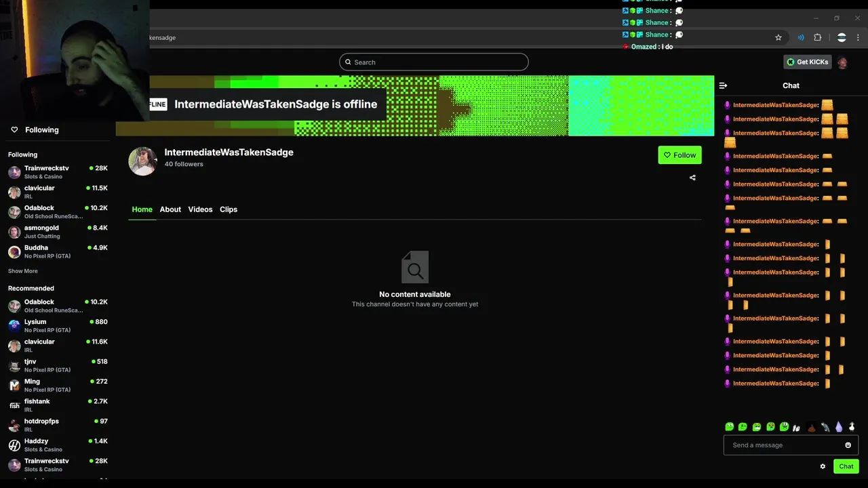
Task: Open the Clips tab
Action: [x=229, y=209]
